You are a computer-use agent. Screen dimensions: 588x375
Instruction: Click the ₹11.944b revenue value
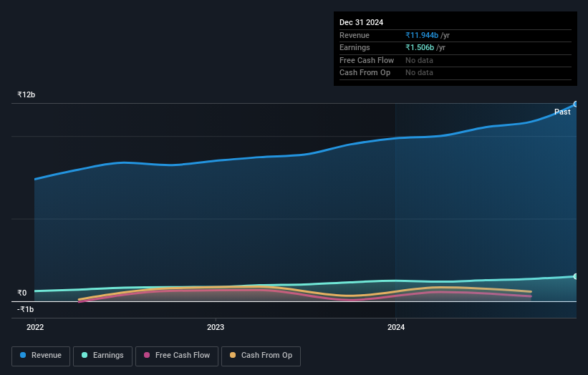422,35
